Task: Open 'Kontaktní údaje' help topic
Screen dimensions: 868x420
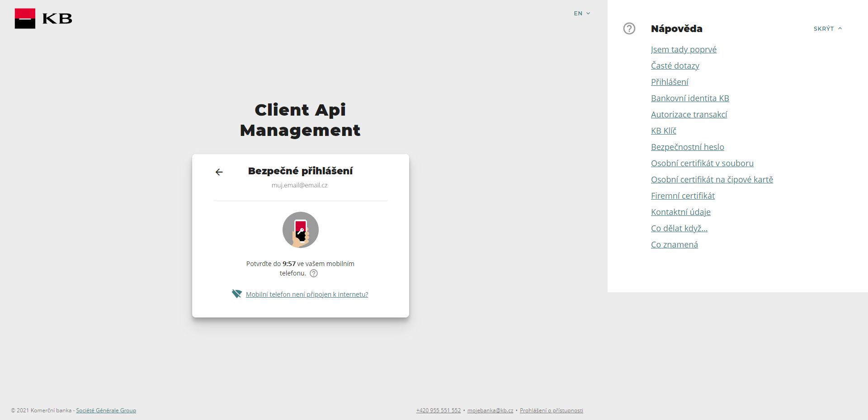Action: 681,212
